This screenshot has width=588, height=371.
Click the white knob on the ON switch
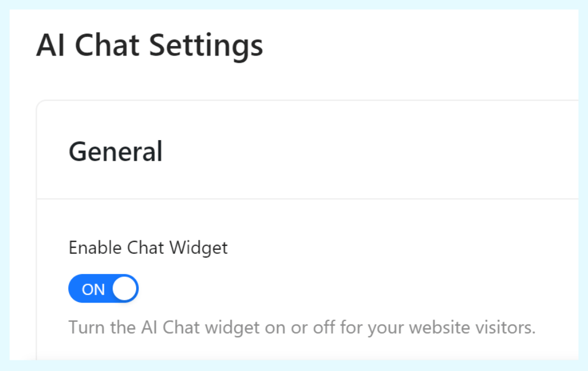pyautogui.click(x=124, y=289)
